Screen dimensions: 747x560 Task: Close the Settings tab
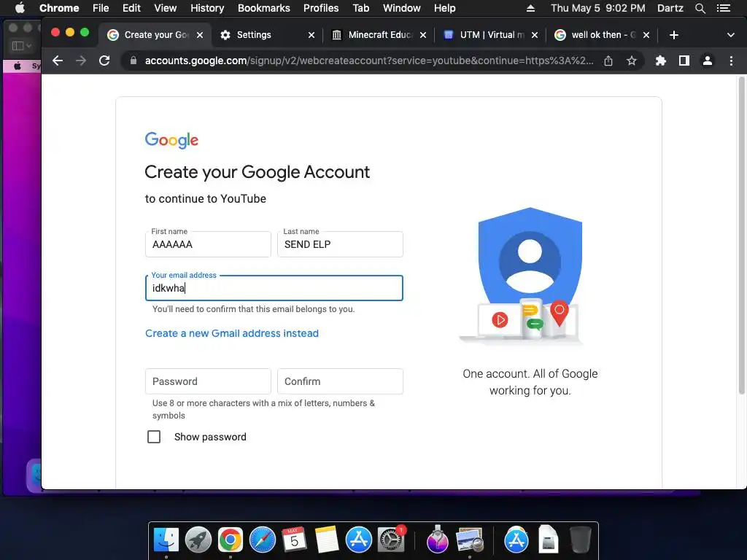pos(311,35)
